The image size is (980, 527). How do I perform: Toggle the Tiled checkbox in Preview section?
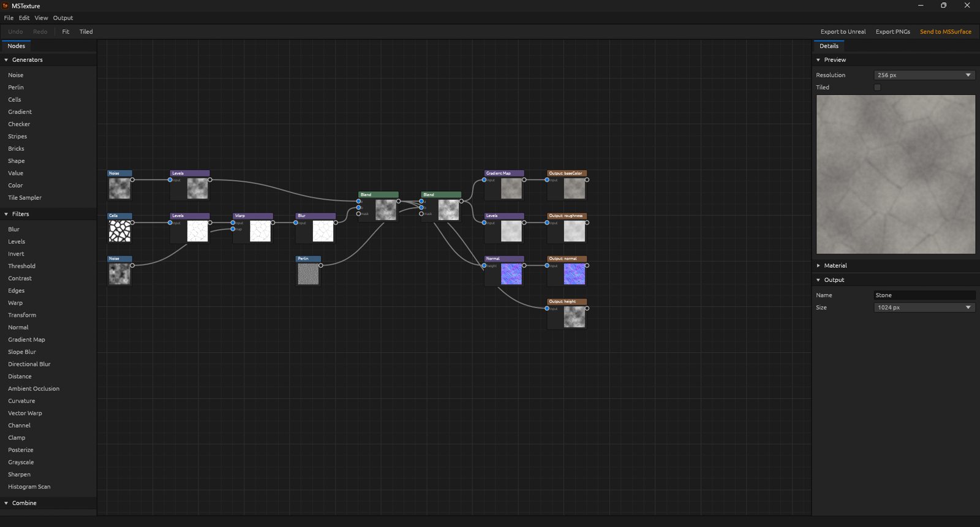[877, 88]
